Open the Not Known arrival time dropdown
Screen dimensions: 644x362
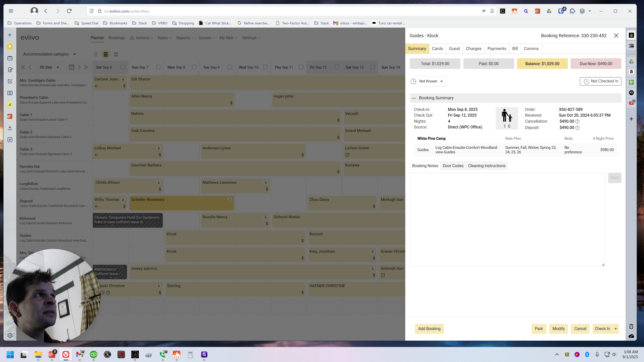432,81
